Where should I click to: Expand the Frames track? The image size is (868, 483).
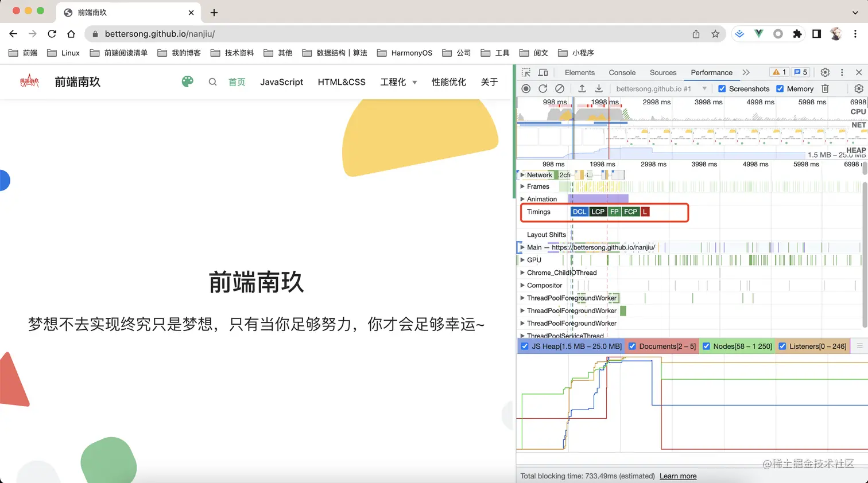[x=522, y=186]
